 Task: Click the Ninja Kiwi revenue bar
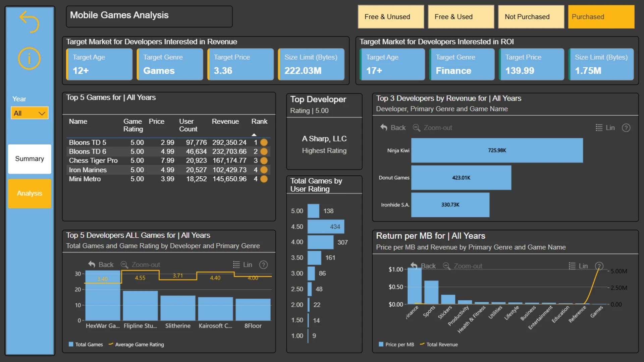point(497,150)
